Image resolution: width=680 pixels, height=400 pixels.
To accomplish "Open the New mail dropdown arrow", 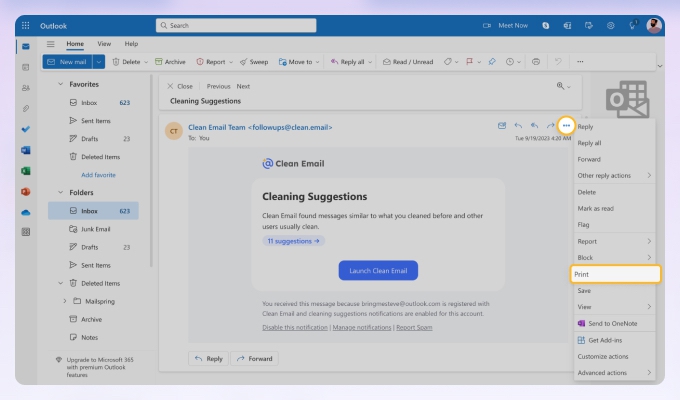I will coord(98,62).
